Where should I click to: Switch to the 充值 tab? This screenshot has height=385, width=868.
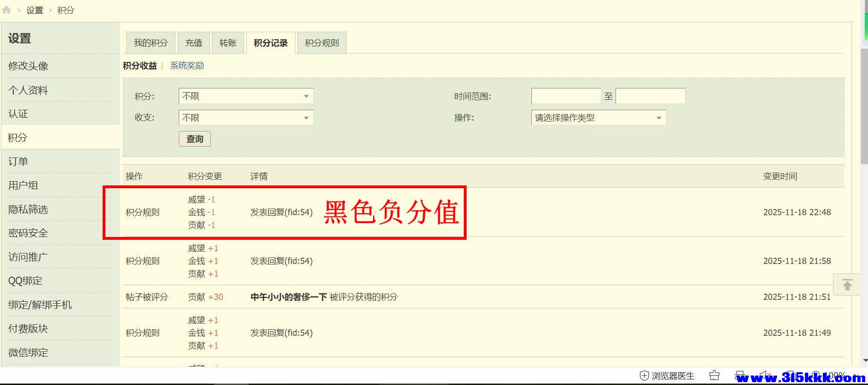(194, 43)
